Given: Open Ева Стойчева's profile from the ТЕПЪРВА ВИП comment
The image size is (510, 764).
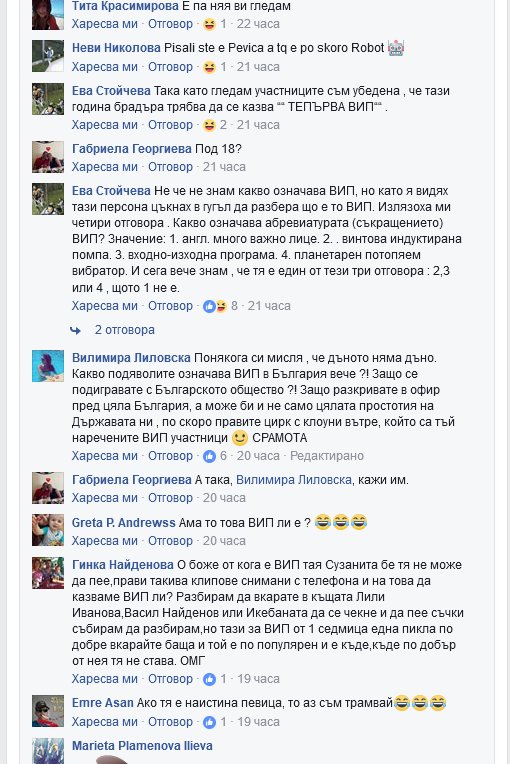Looking at the screenshot, I should tap(111, 91).
